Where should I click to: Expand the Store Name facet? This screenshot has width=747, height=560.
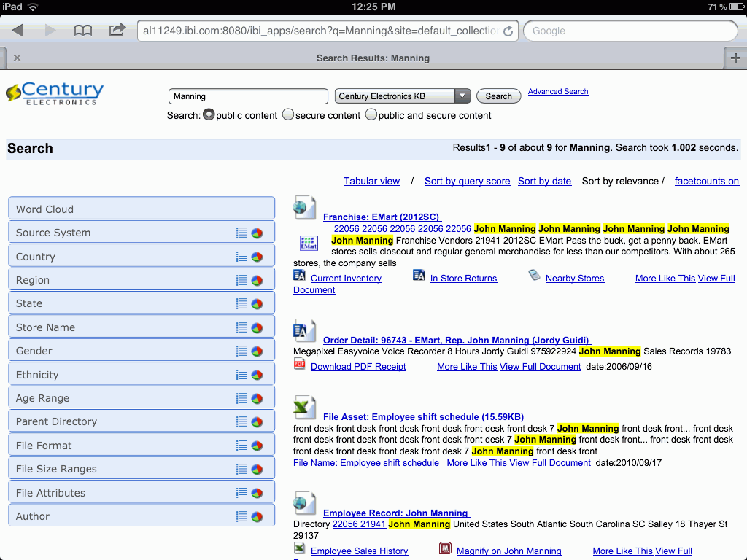[142, 327]
